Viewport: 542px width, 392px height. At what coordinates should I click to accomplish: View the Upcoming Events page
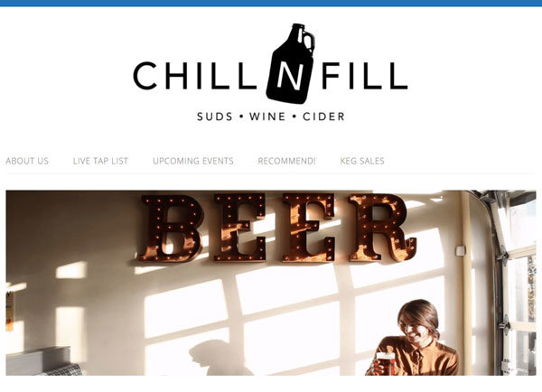click(193, 161)
